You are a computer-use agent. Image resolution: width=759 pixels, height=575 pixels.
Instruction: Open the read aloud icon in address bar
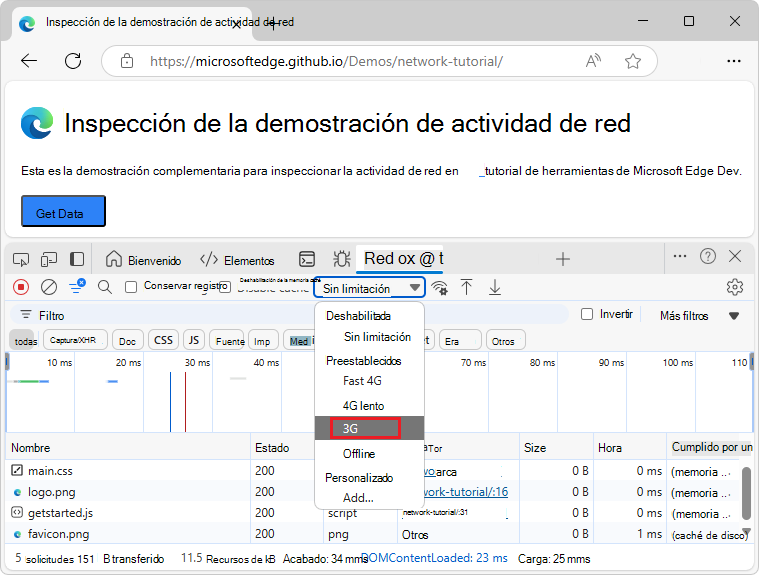[x=593, y=61]
